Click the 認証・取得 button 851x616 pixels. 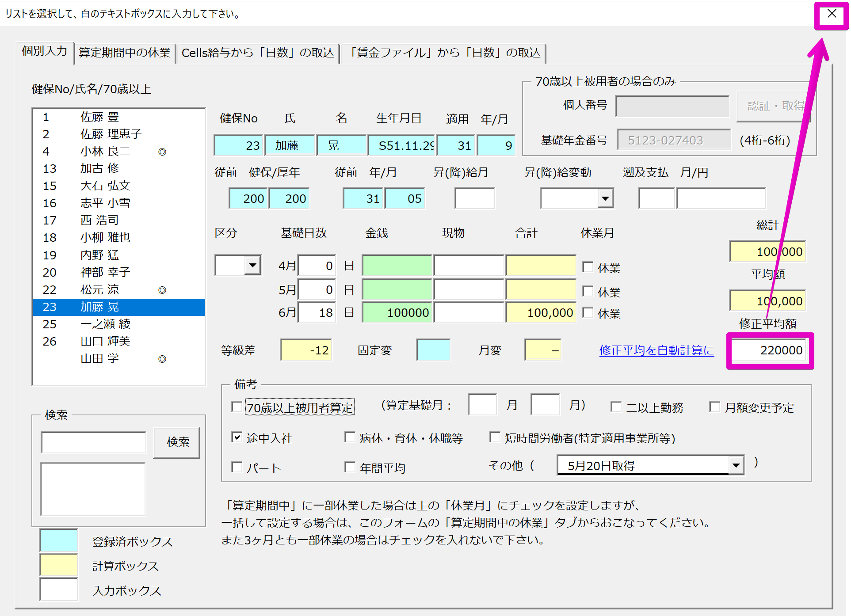tap(774, 106)
